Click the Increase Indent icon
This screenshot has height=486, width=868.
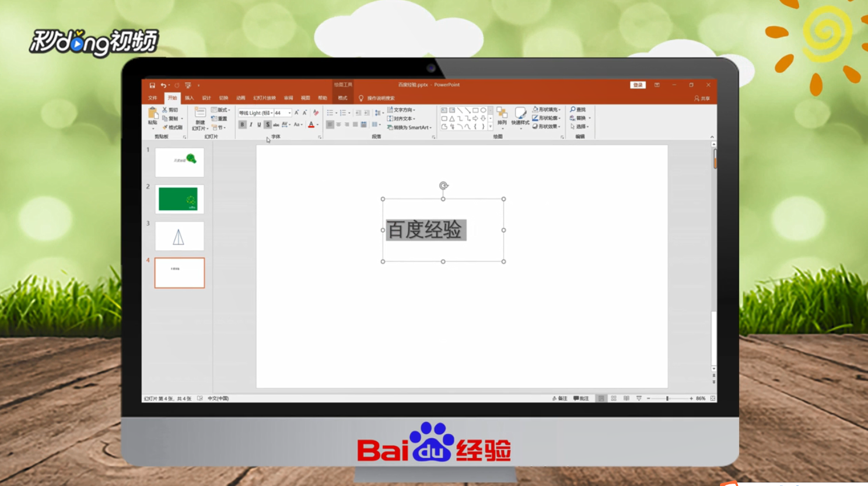(x=366, y=113)
